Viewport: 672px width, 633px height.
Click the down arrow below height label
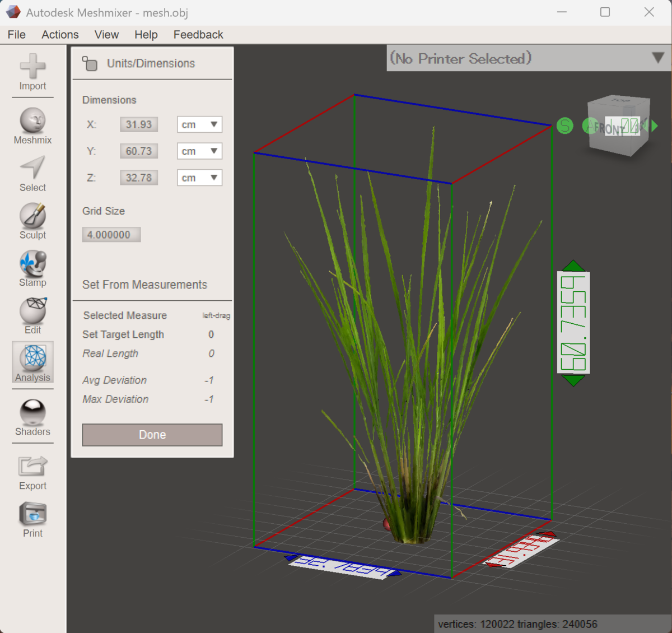tap(573, 381)
